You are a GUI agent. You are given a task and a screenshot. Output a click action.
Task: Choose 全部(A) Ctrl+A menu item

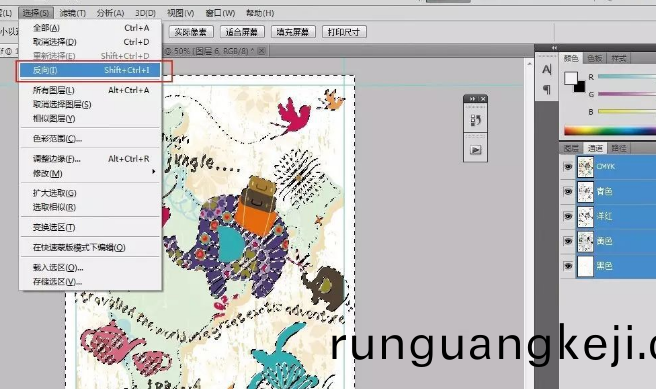(x=91, y=28)
